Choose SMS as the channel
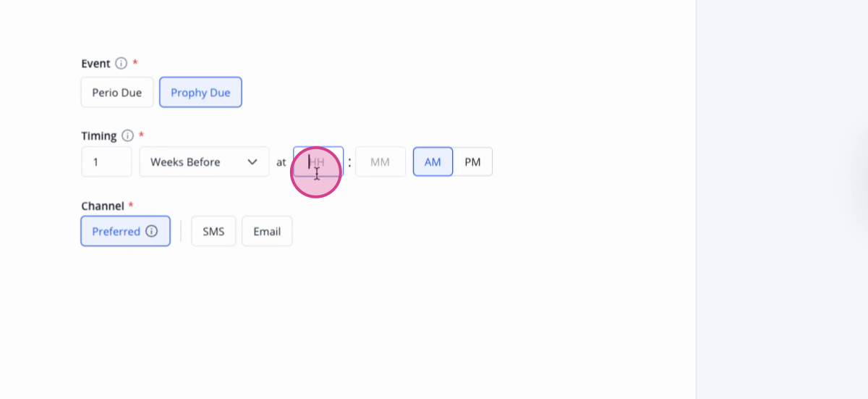Screen dimensions: 868x399 point(213,232)
